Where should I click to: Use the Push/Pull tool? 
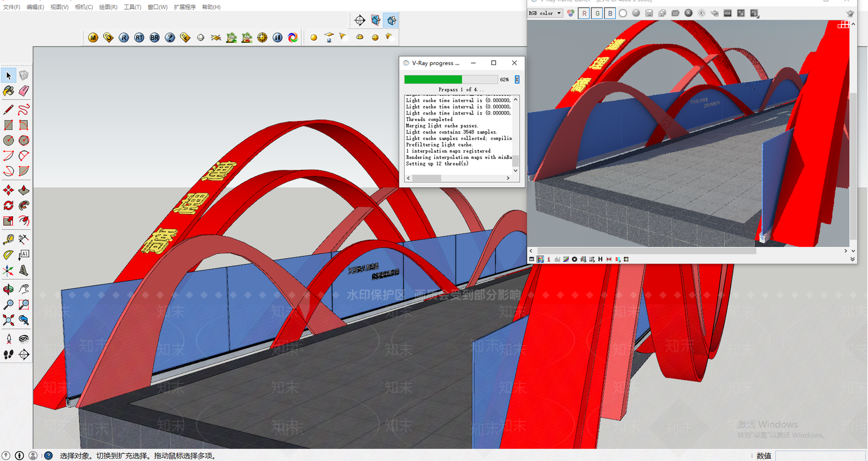point(24,190)
